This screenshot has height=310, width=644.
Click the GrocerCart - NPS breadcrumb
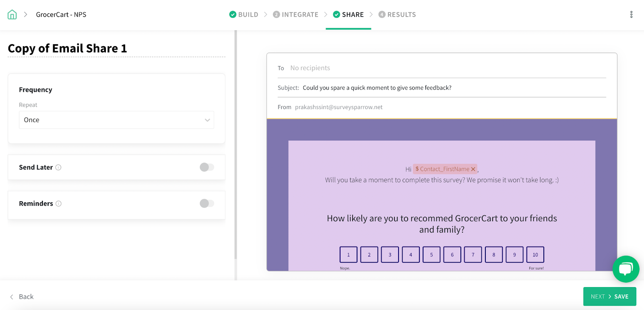(61, 14)
